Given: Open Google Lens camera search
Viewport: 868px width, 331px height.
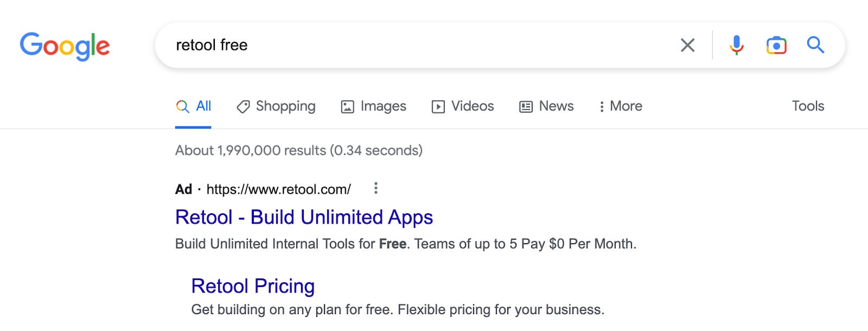Looking at the screenshot, I should pyautogui.click(x=776, y=45).
